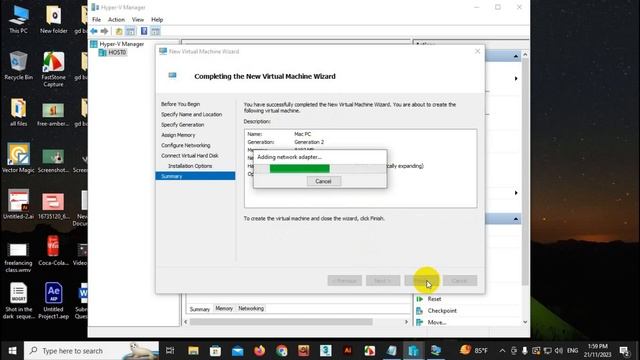Viewport: 640px width, 360px height.
Task: Open the View menu
Action: tap(138, 20)
